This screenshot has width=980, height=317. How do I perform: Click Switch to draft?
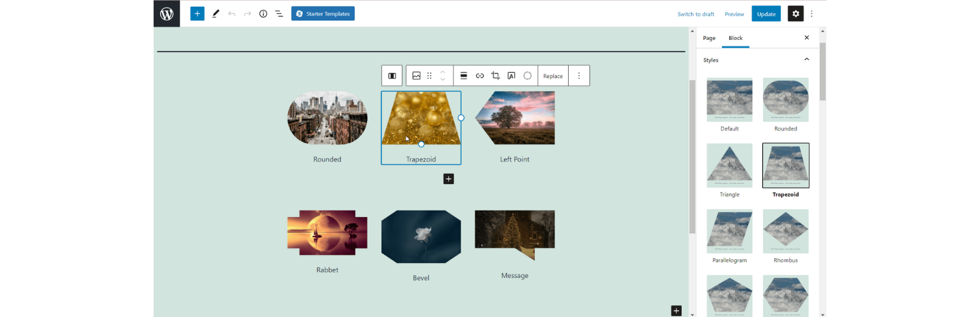click(x=696, y=14)
